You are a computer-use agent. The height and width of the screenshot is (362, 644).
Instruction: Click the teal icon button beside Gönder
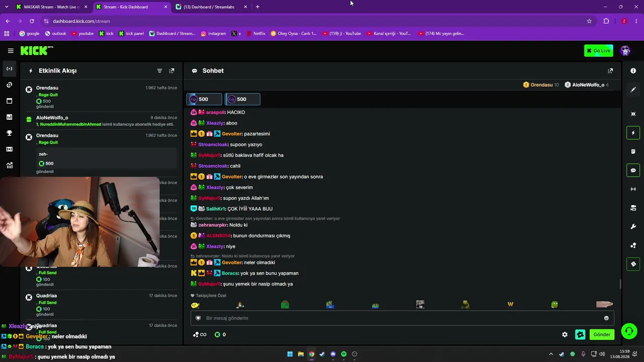click(x=580, y=334)
